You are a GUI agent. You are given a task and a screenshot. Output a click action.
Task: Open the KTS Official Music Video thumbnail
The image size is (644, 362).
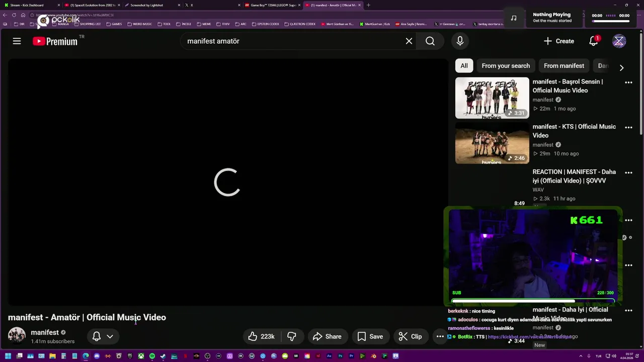pyautogui.click(x=492, y=143)
